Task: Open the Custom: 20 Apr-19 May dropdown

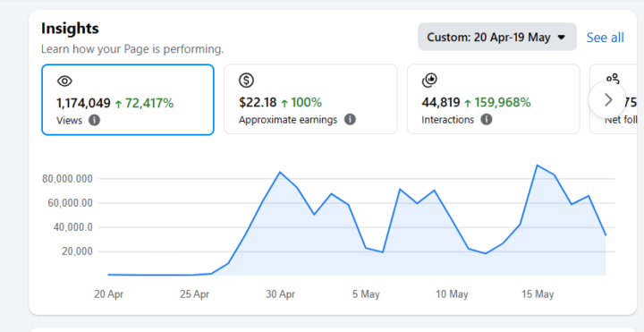Action: coord(497,37)
